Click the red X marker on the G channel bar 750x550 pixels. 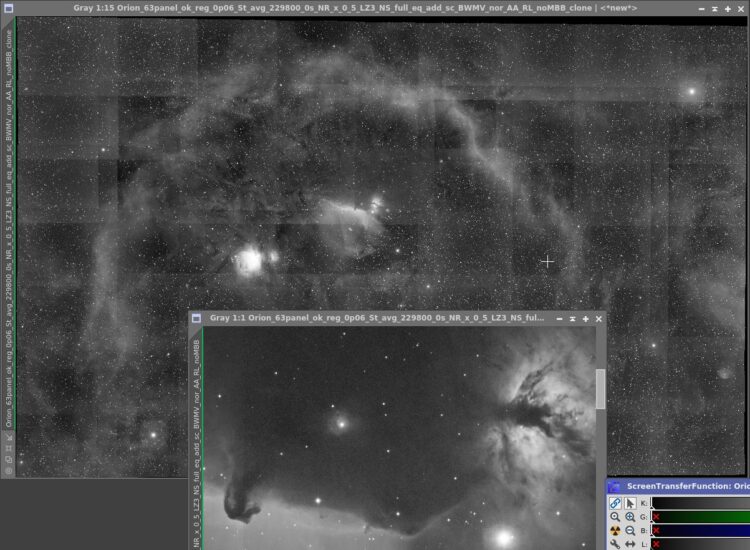point(656,517)
